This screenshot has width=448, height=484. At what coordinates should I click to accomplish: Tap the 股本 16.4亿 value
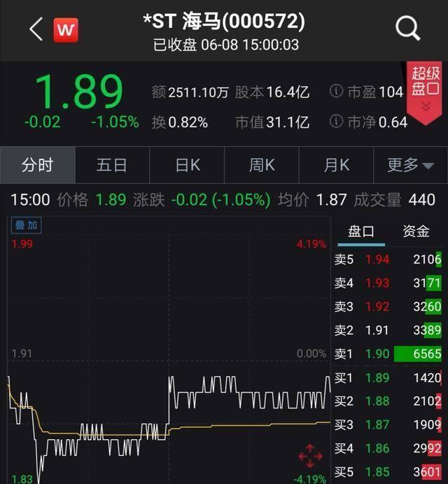click(272, 92)
